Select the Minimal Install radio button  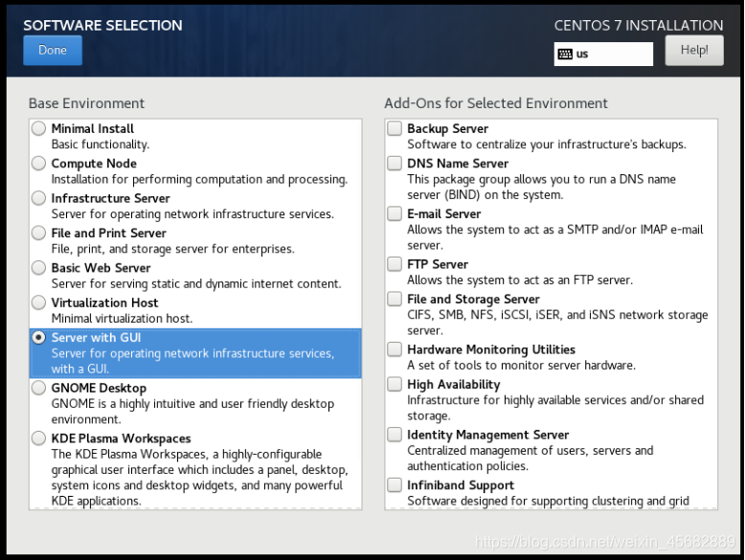38,128
